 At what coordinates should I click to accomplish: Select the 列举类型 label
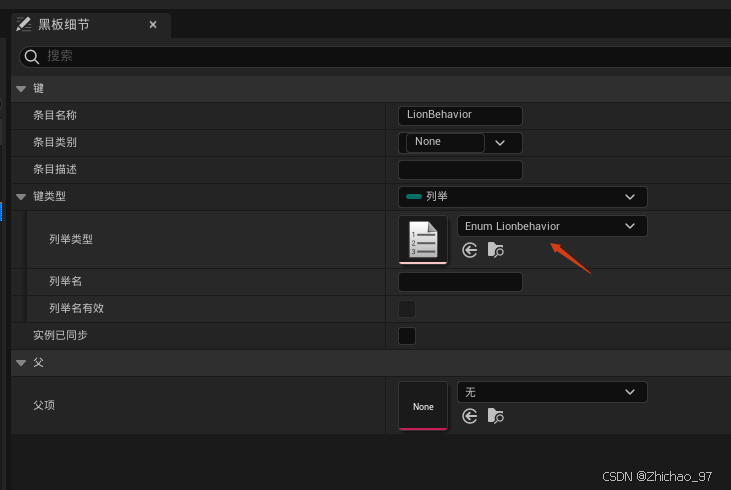[x=71, y=239]
